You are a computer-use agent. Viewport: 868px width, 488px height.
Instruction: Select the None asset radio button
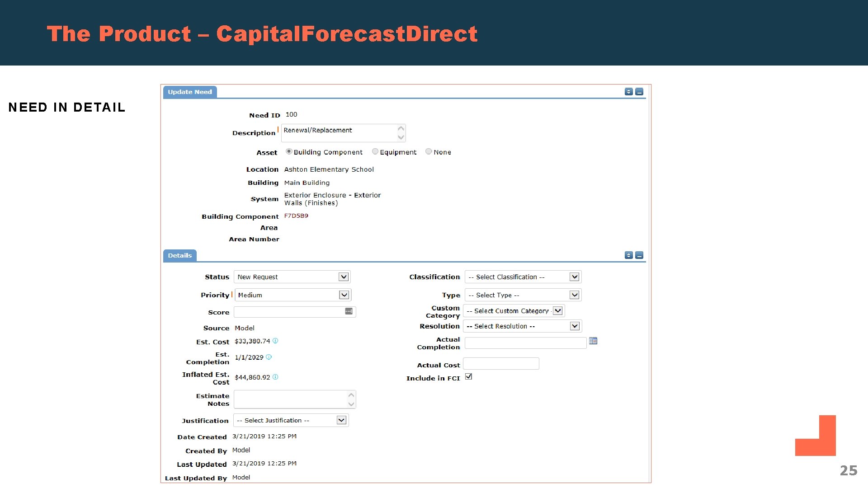pyautogui.click(x=429, y=152)
